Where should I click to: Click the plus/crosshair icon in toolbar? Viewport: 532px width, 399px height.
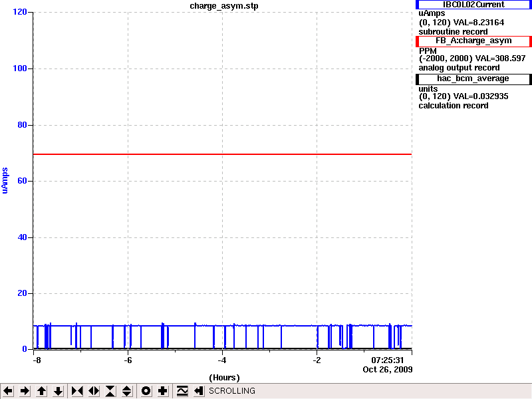(x=162, y=391)
